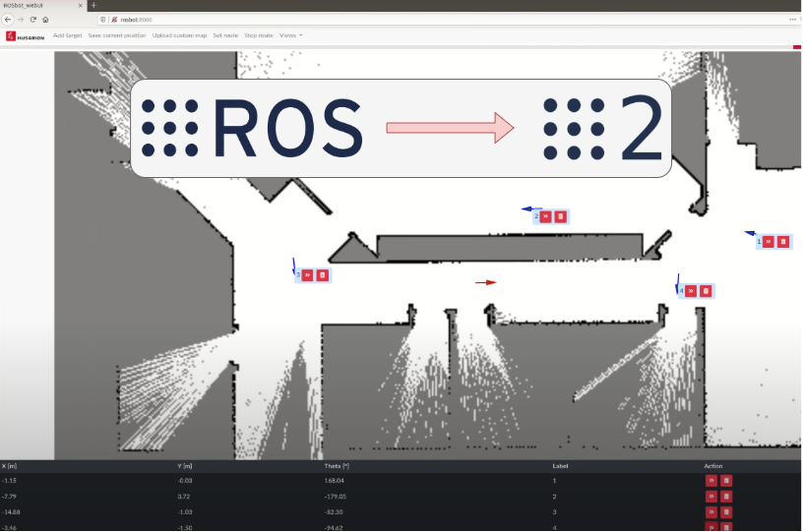The image size is (803, 532).
Task: Click trash button in table row labeled 3
Action: click(726, 512)
